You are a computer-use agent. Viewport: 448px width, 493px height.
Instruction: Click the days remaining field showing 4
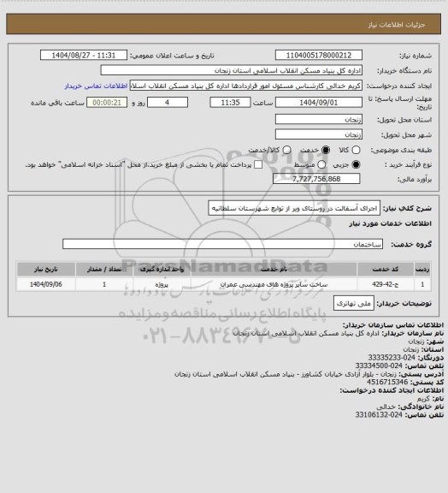pos(168,103)
